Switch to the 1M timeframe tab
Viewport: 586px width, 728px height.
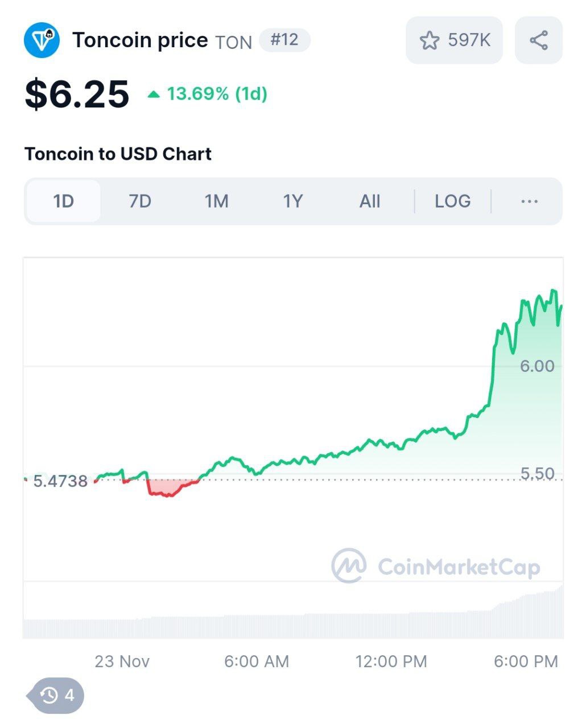click(x=217, y=201)
